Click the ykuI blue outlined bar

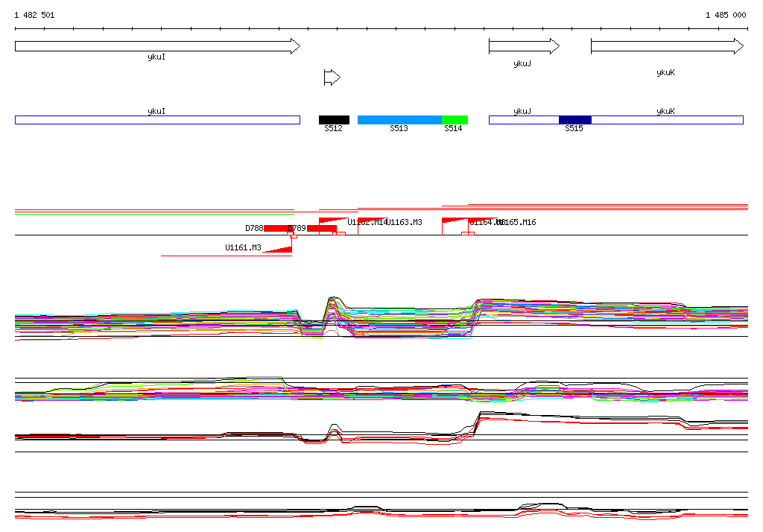[x=158, y=120]
